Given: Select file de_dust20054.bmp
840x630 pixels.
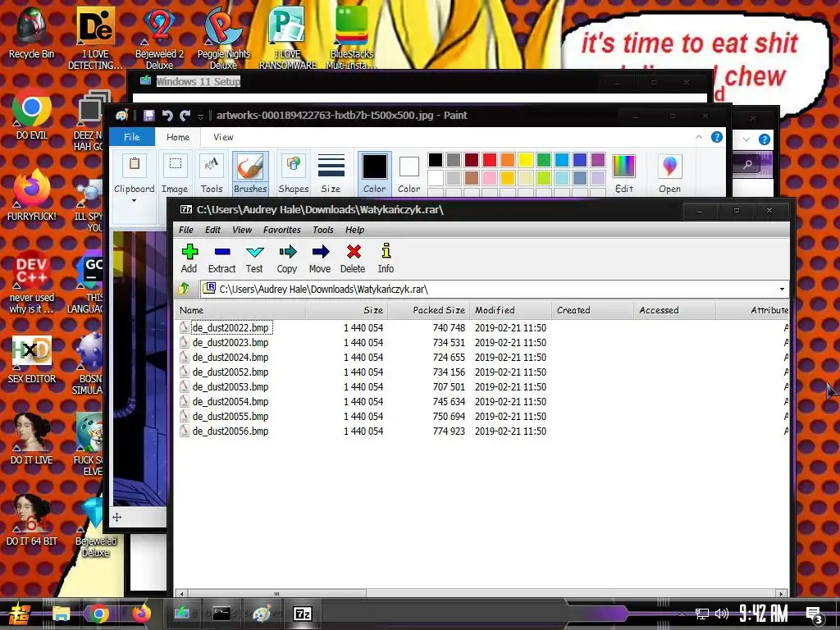Looking at the screenshot, I should (231, 402).
